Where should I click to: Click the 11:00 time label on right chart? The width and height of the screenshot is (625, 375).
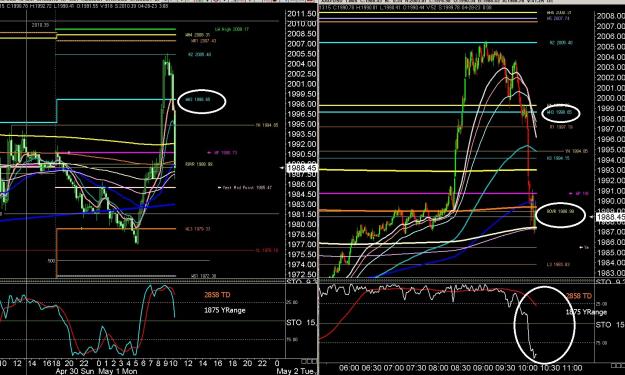573,368
